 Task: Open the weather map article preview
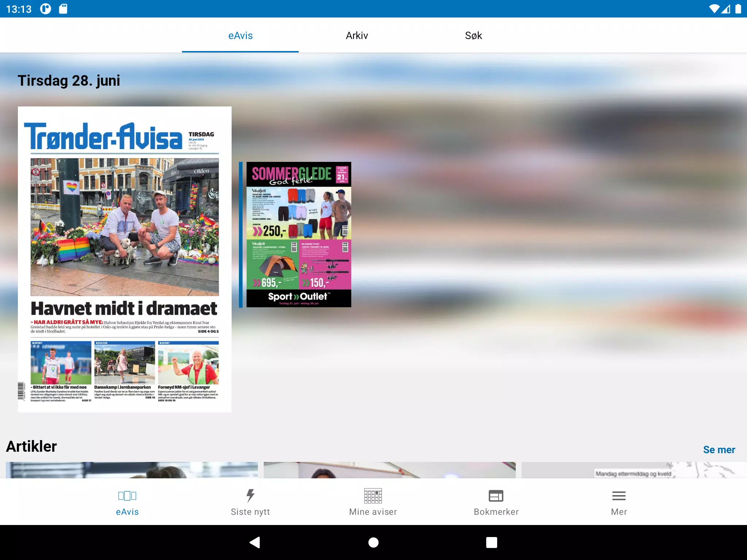coord(634,470)
